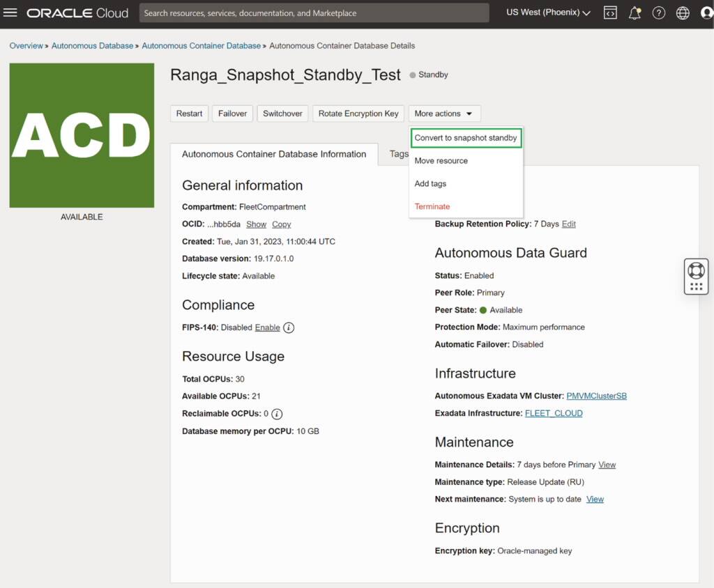Open the help question mark menu
The height and width of the screenshot is (588, 714).
pyautogui.click(x=659, y=12)
